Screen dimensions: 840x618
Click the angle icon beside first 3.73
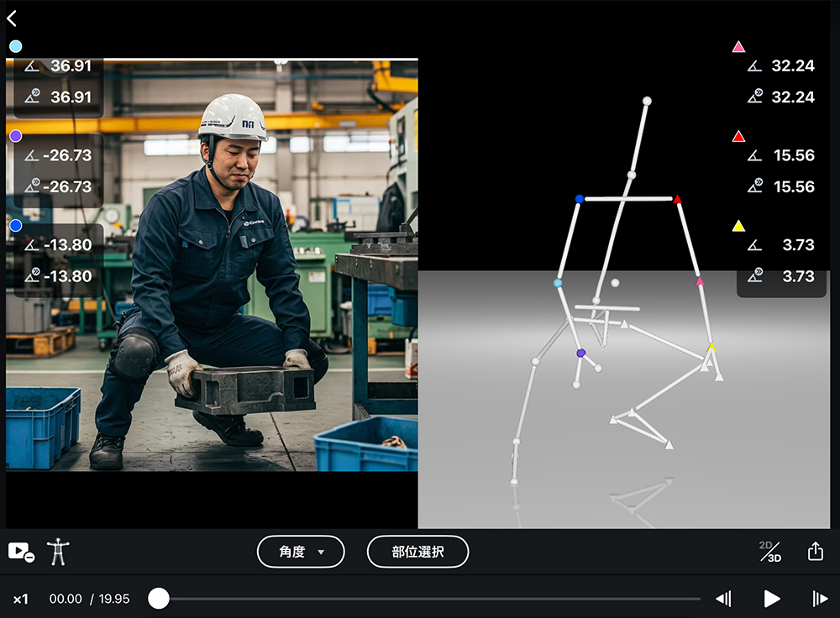[754, 245]
